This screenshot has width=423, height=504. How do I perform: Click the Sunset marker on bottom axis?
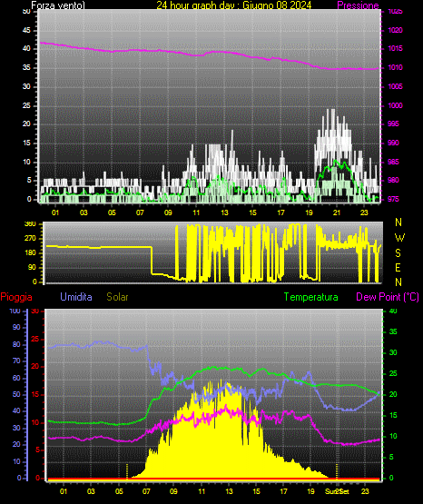[x=337, y=491]
